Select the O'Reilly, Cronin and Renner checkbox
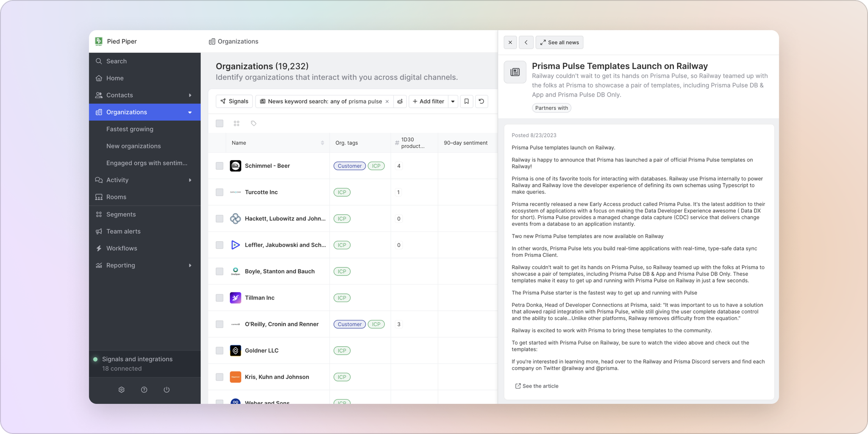868x434 pixels. 220,324
